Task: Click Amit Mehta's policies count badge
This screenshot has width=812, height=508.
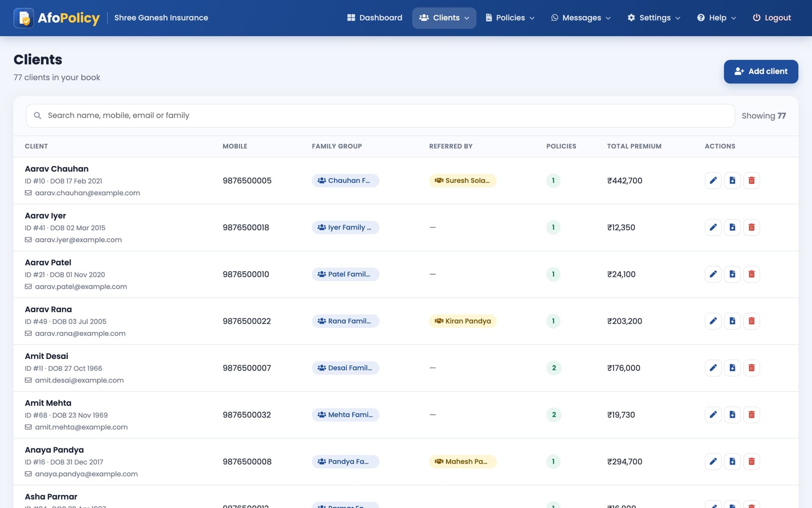Action: [554, 415]
